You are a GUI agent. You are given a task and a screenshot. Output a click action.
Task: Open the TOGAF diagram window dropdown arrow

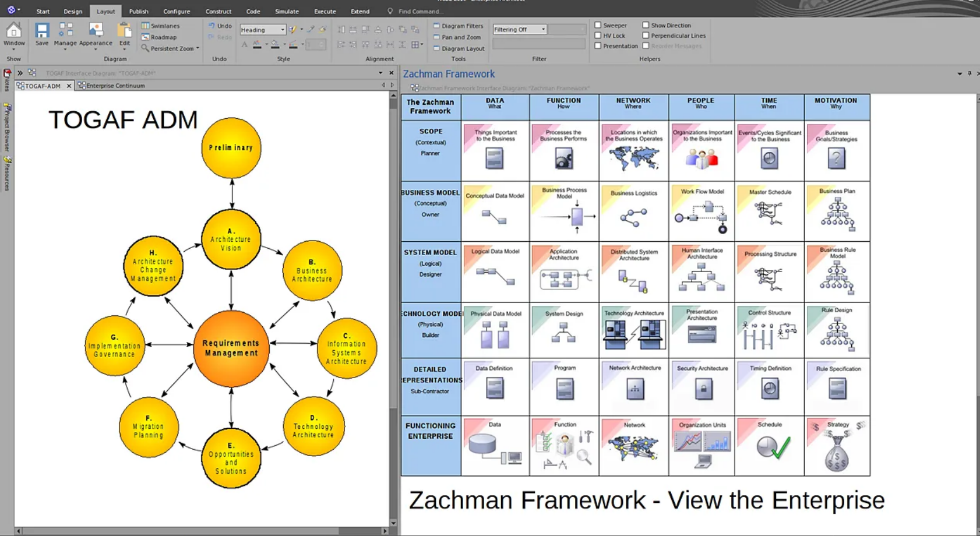380,73
